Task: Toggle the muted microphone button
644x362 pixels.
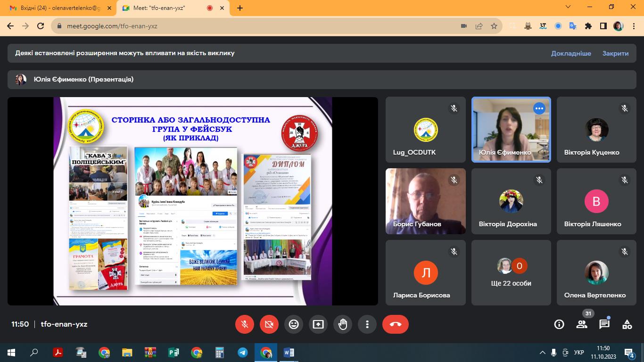Action: coord(245,324)
